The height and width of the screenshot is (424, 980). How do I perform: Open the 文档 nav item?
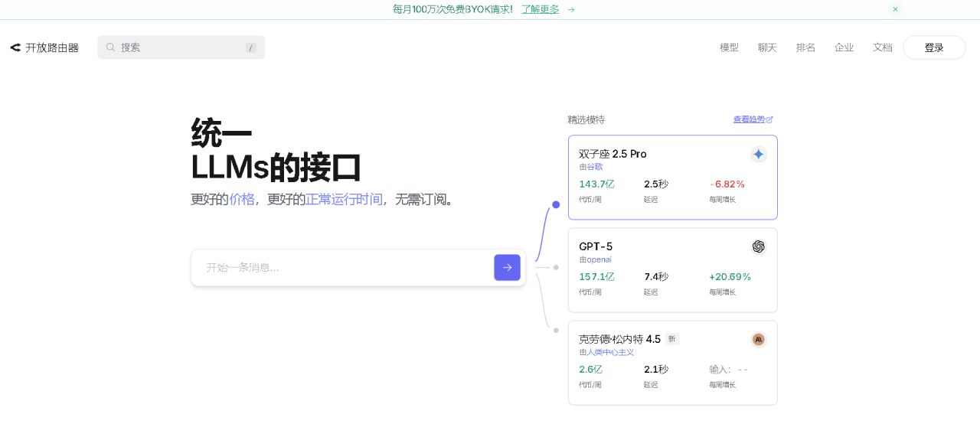tap(882, 47)
